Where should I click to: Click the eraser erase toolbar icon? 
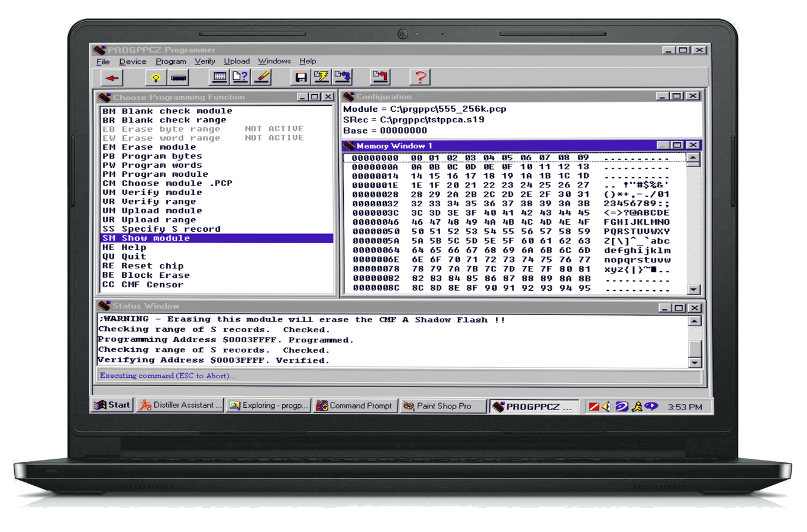(260, 77)
